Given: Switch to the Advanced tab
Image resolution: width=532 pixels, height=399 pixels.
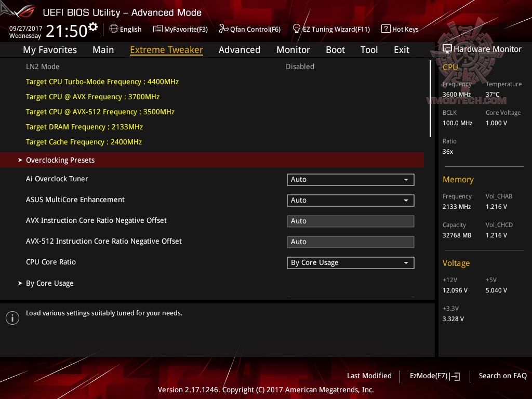Looking at the screenshot, I should coord(240,49).
